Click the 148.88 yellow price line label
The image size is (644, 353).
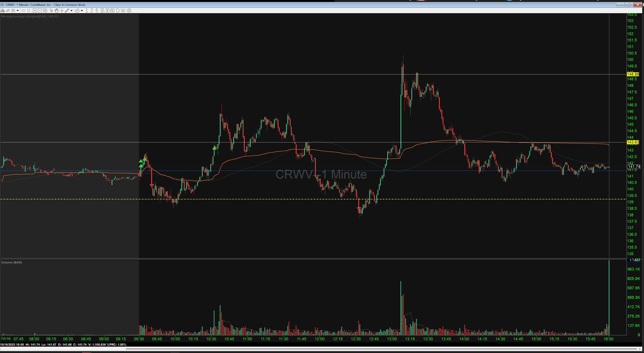coord(633,74)
